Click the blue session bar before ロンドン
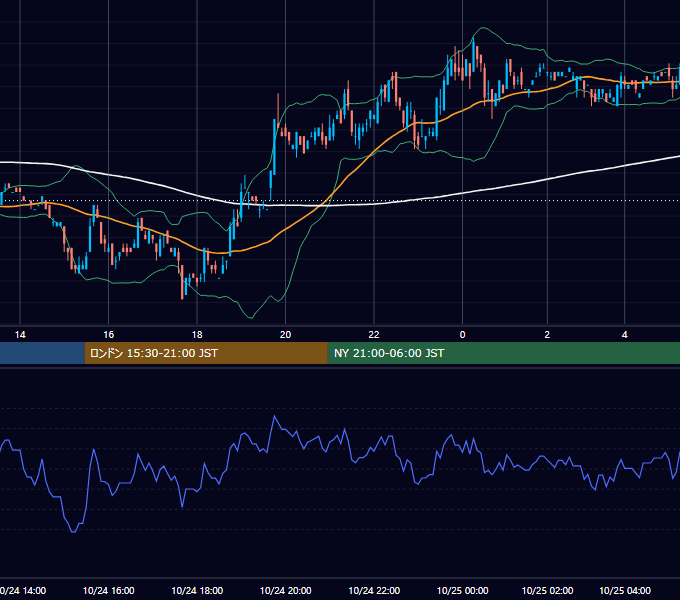The width and height of the screenshot is (680, 600). point(42,353)
